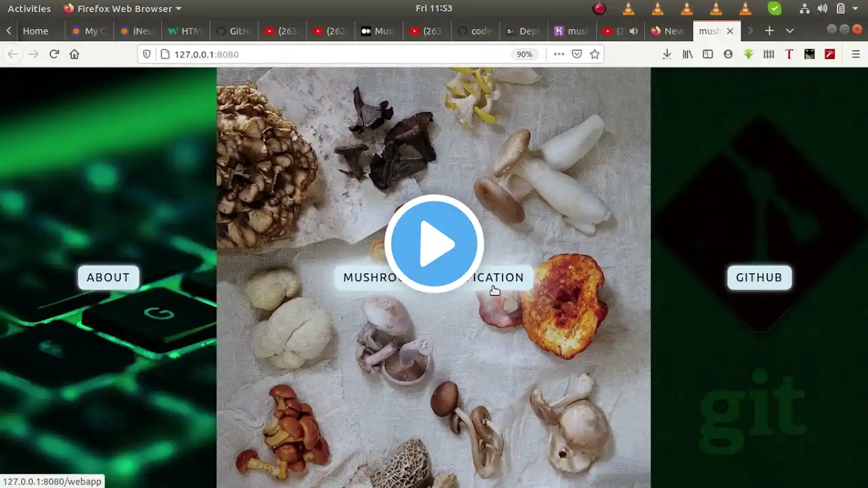Click the Activities overview button
The image size is (868, 488).
(29, 9)
